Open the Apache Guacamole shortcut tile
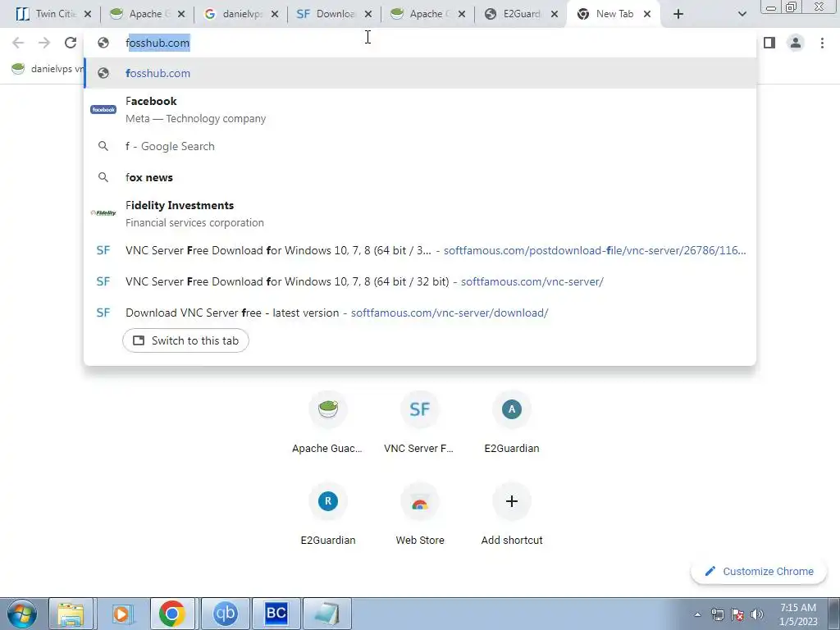840x630 pixels. point(327,424)
